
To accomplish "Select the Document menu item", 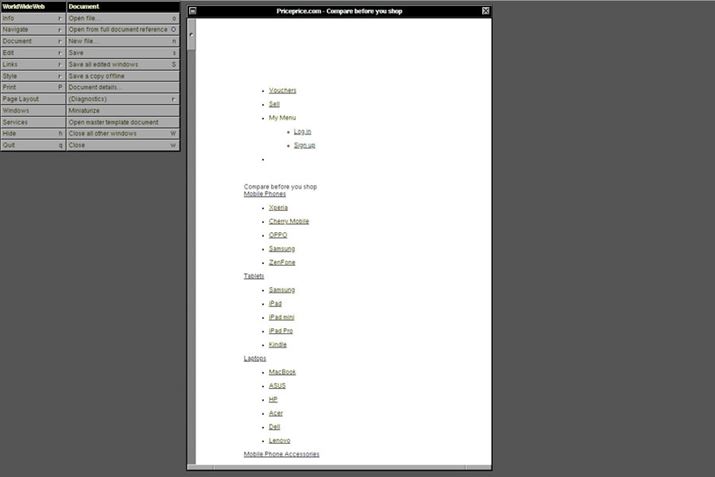I will click(x=33, y=41).
